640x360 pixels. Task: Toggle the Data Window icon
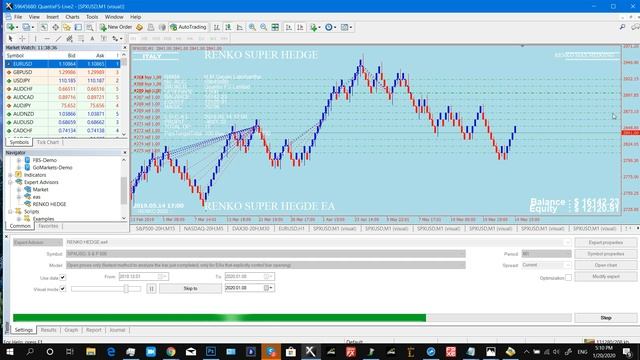[55, 27]
